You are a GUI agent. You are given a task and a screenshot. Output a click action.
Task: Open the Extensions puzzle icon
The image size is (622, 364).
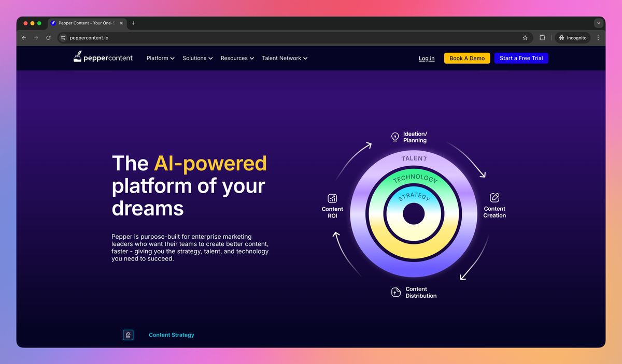click(542, 38)
